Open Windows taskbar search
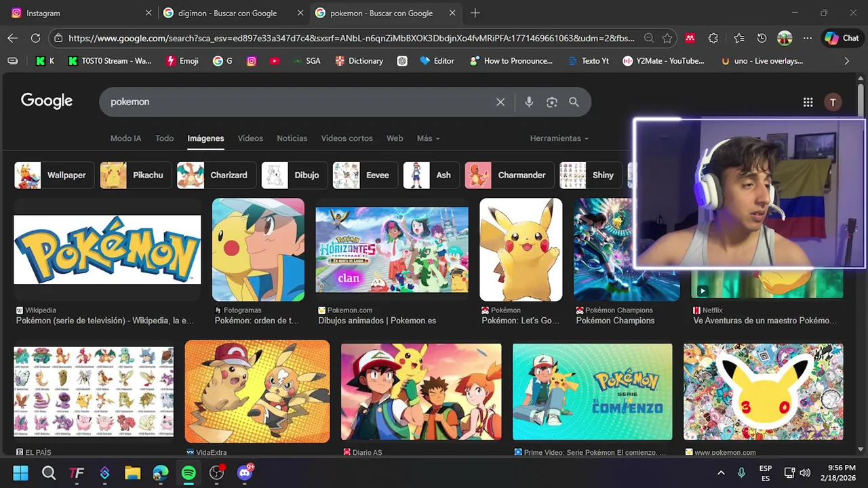 [x=49, y=472]
